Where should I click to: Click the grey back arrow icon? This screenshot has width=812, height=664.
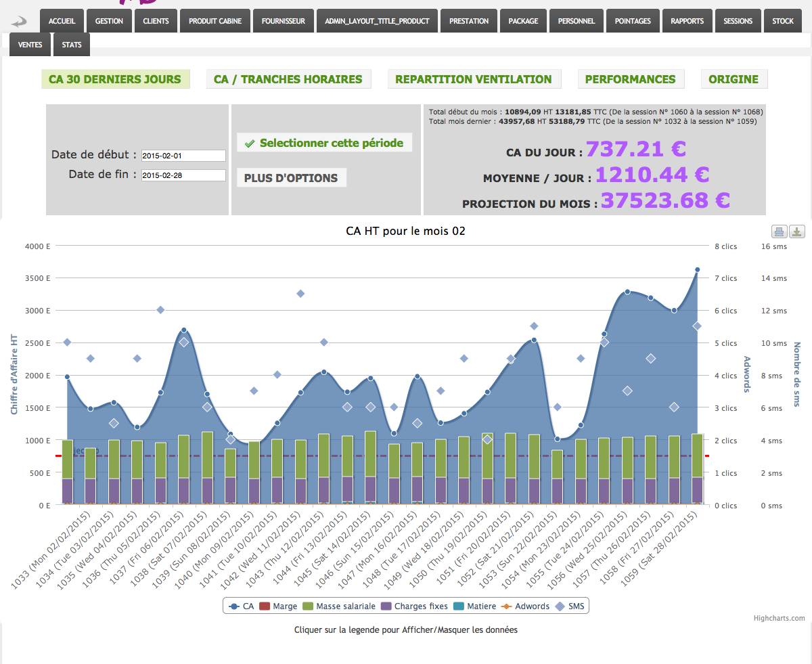[x=20, y=22]
